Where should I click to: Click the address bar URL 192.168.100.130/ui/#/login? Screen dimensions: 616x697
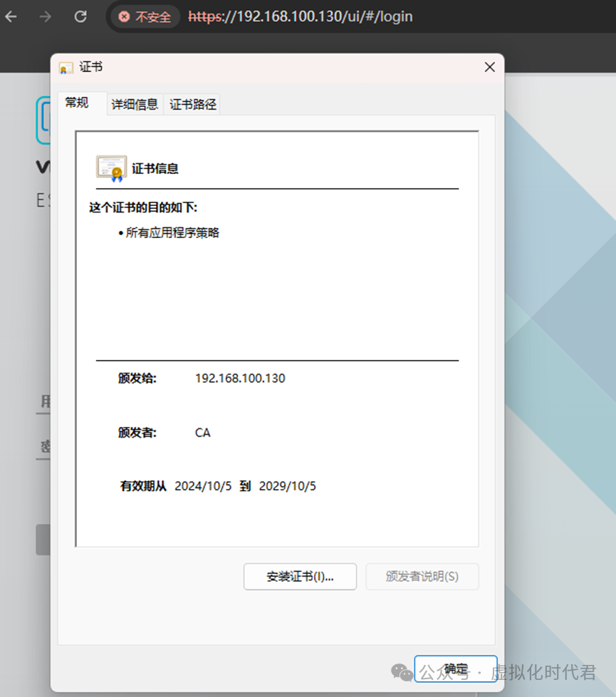pos(301,17)
